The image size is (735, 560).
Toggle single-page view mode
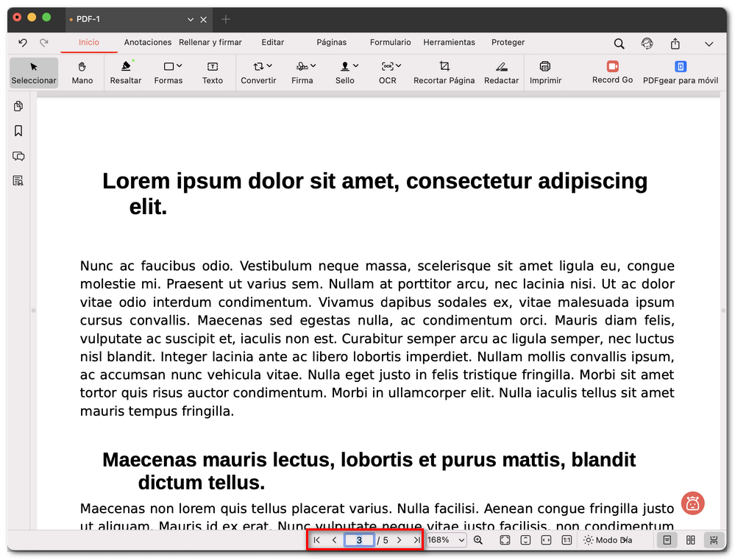click(667, 539)
